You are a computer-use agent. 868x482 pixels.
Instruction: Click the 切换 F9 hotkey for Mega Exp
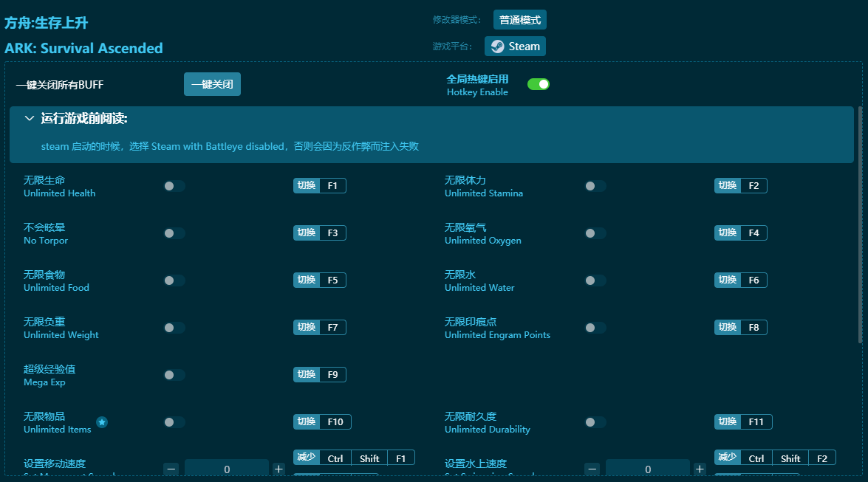tap(319, 374)
